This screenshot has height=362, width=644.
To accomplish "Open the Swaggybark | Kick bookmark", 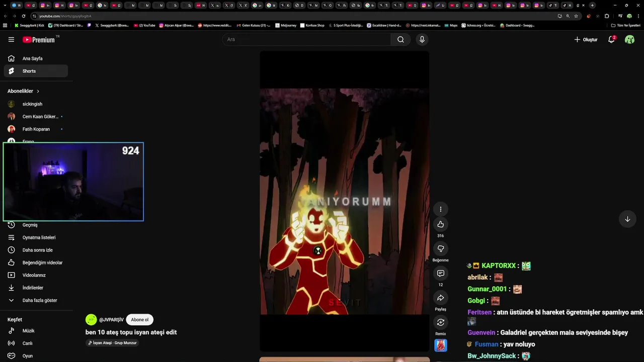I will click(30, 25).
